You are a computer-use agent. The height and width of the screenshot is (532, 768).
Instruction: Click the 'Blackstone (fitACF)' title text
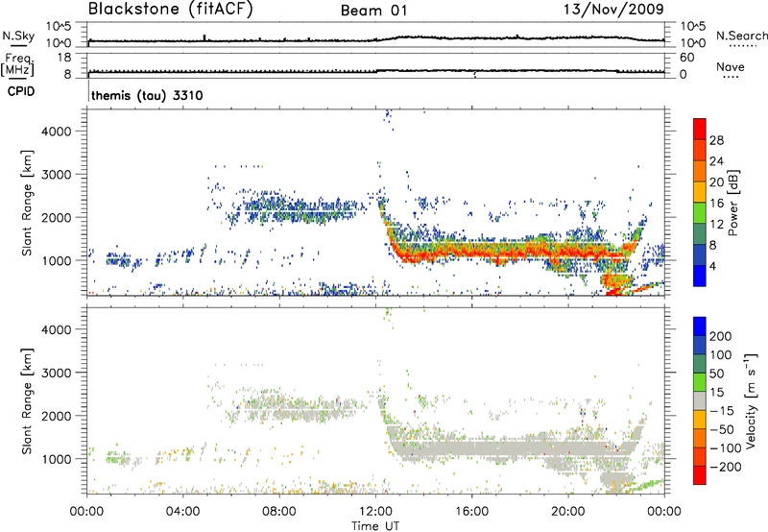point(171,9)
